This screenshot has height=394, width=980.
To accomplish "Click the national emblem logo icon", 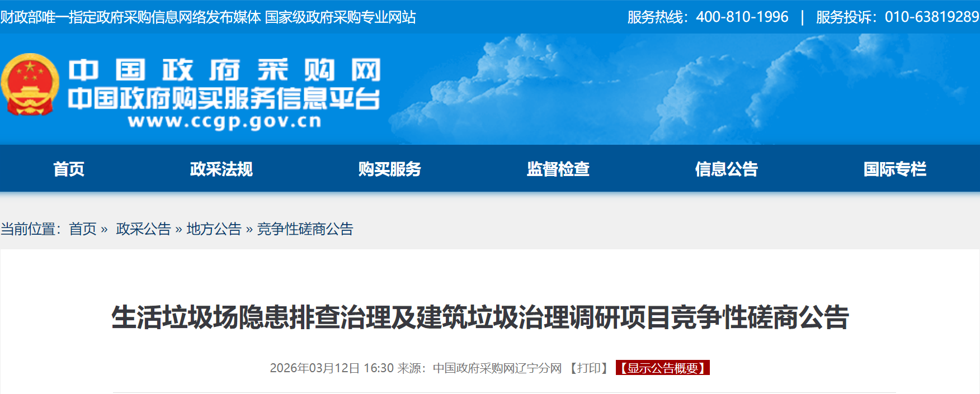I will pyautogui.click(x=30, y=84).
